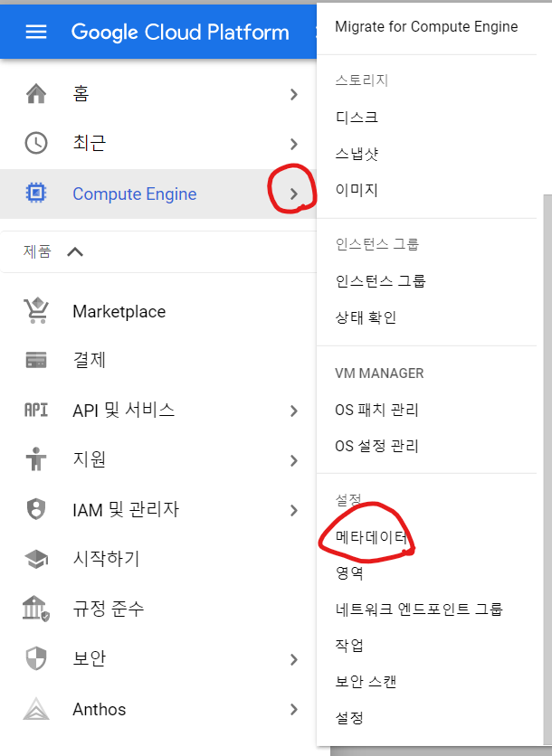Click the 보안 shield icon
Image resolution: width=552 pixels, height=756 pixels.
click(x=36, y=658)
